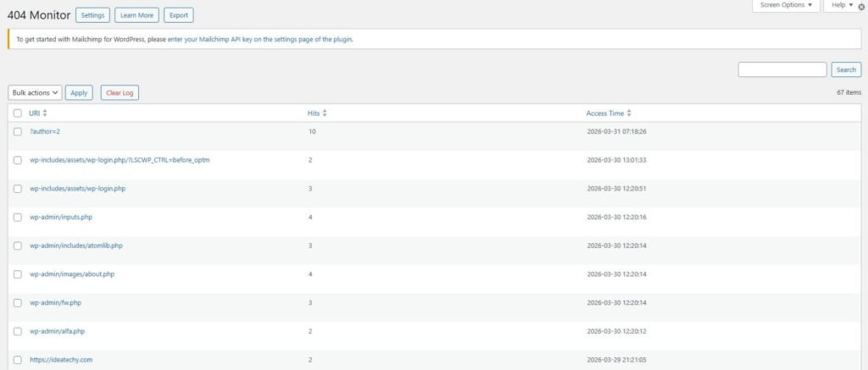Tick the select-all checkbox in the header
Screen dimensions: 868x370
click(x=18, y=113)
